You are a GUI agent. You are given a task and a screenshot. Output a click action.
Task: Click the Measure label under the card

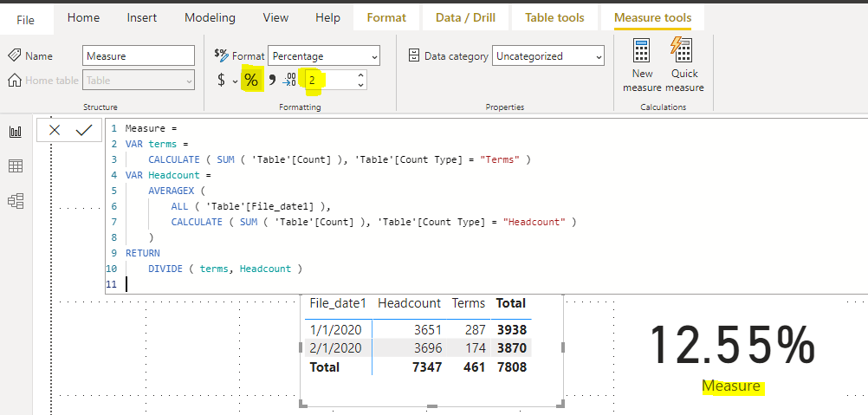tap(732, 386)
